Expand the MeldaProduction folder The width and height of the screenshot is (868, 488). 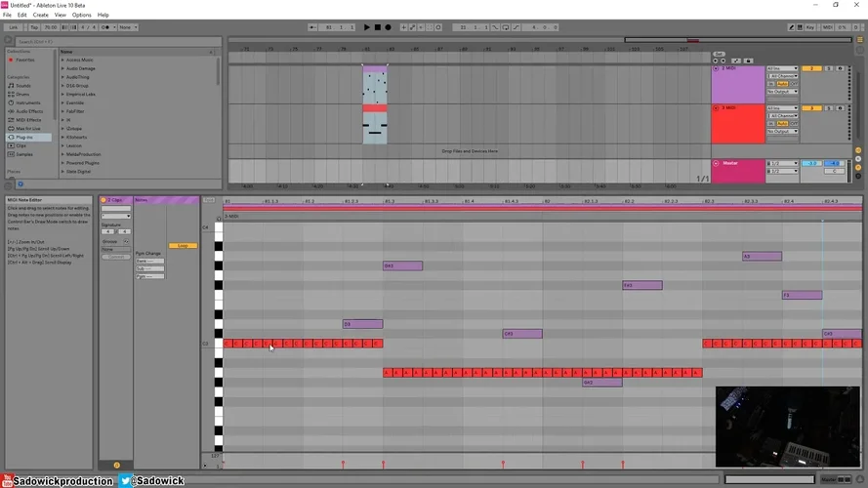tap(62, 154)
